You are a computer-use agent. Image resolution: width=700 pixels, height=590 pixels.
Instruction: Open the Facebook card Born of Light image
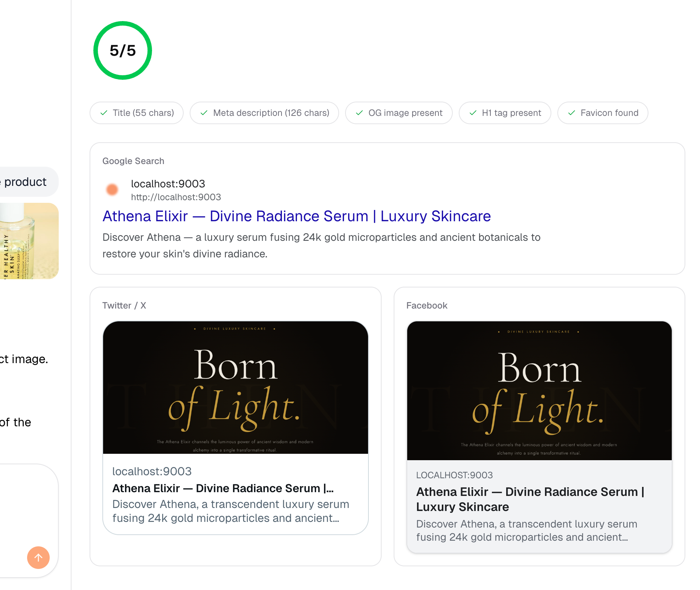pyautogui.click(x=539, y=391)
